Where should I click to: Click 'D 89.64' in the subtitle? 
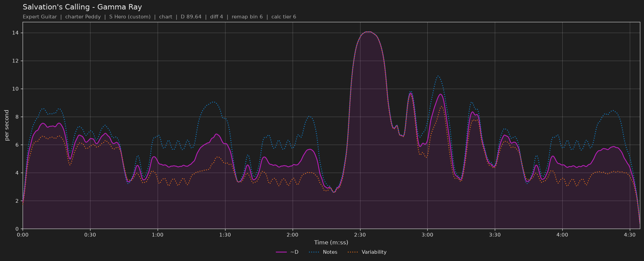[x=191, y=17]
